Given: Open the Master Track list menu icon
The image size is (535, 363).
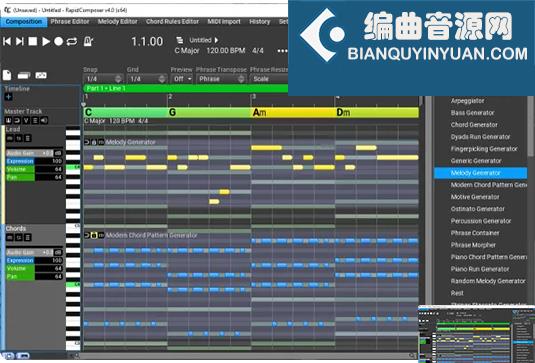Looking at the screenshot, I should pos(35,120).
